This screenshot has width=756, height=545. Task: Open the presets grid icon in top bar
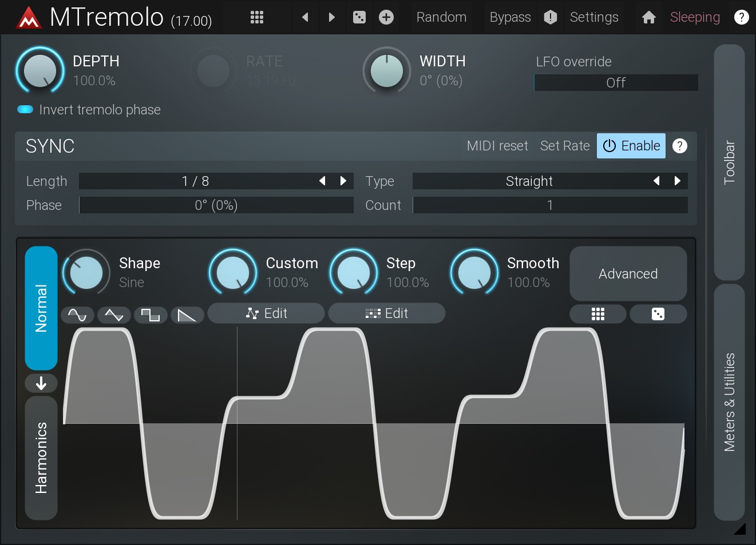tap(257, 17)
